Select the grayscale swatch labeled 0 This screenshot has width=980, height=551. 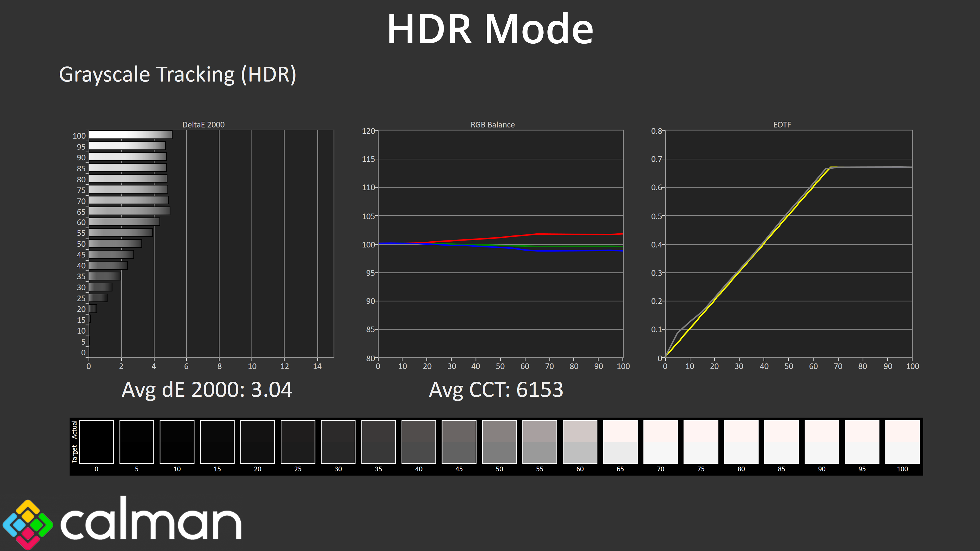(x=96, y=442)
